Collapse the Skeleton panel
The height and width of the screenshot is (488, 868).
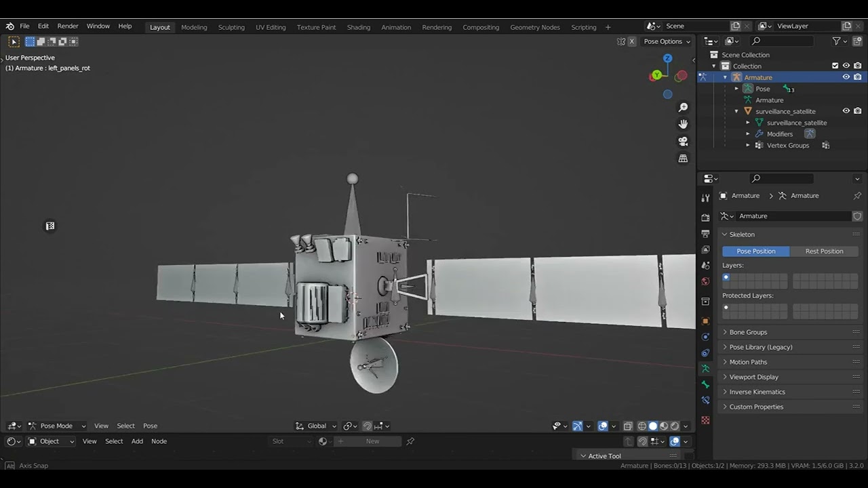click(x=790, y=235)
